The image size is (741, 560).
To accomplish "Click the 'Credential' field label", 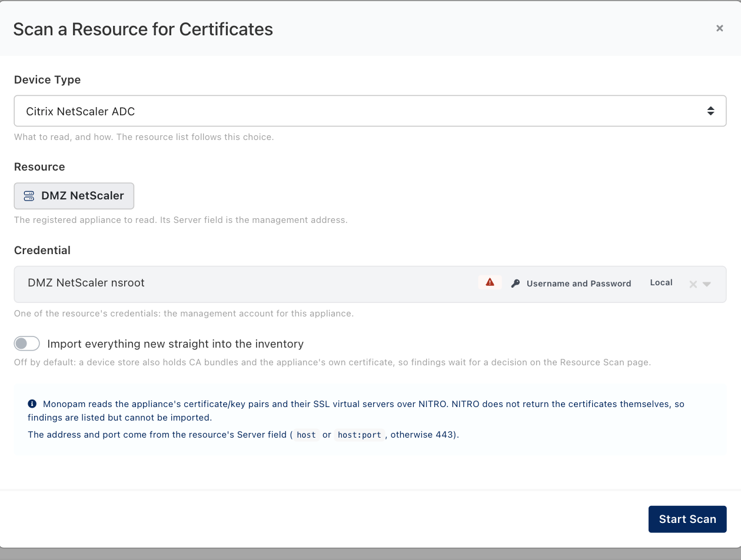I will point(42,251).
